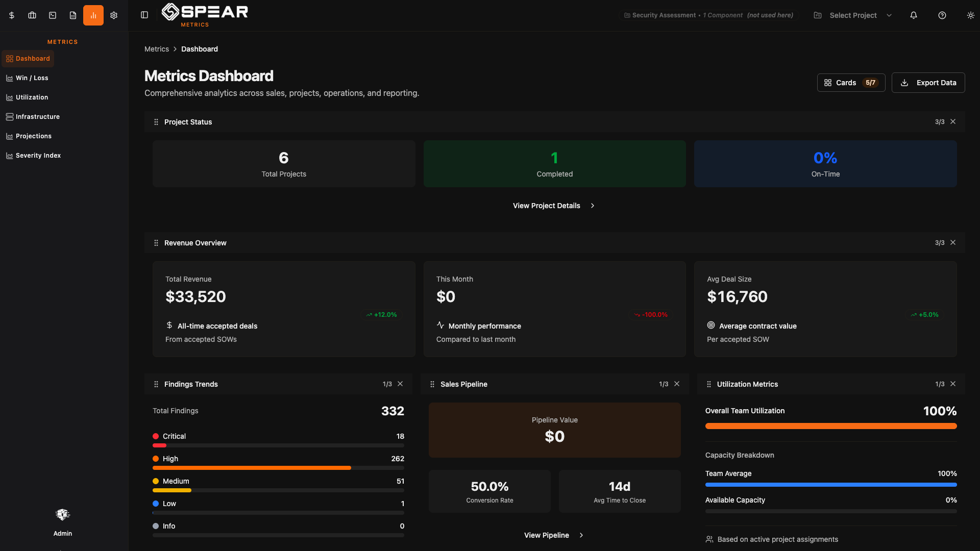Open the Metrics breadcrumb link
Viewport: 980px width, 551px height.
[x=157, y=48]
